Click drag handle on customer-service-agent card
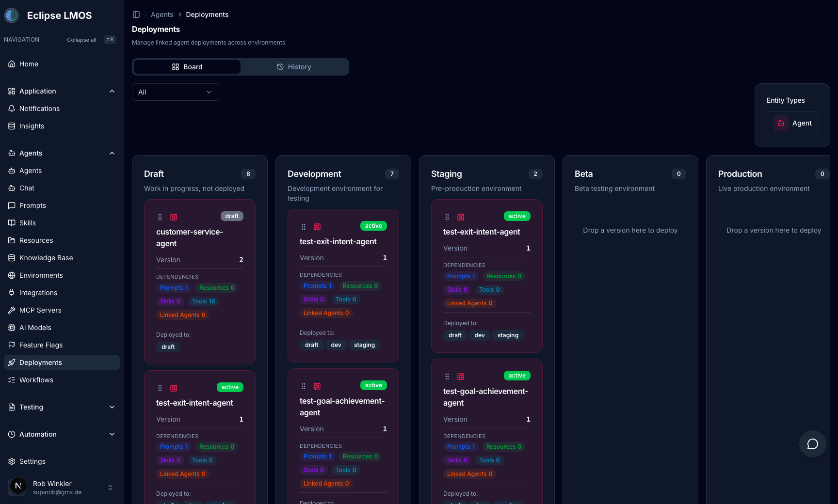This screenshot has height=504, width=838. [x=160, y=217]
